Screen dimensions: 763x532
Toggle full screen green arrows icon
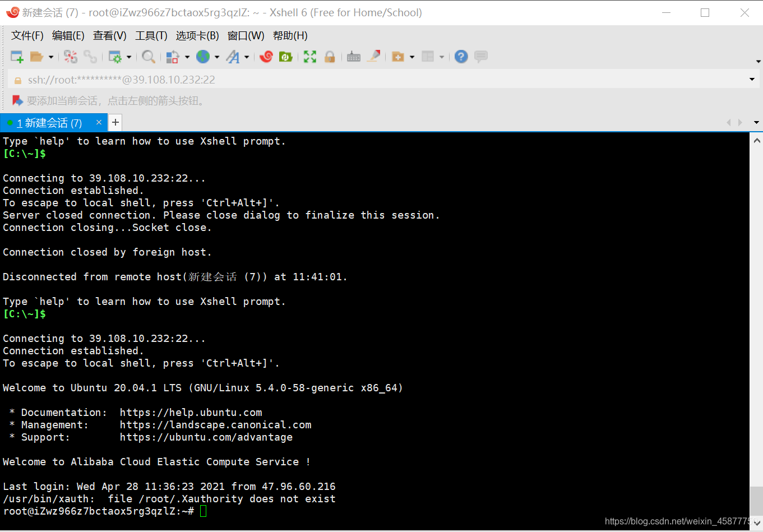coord(310,57)
